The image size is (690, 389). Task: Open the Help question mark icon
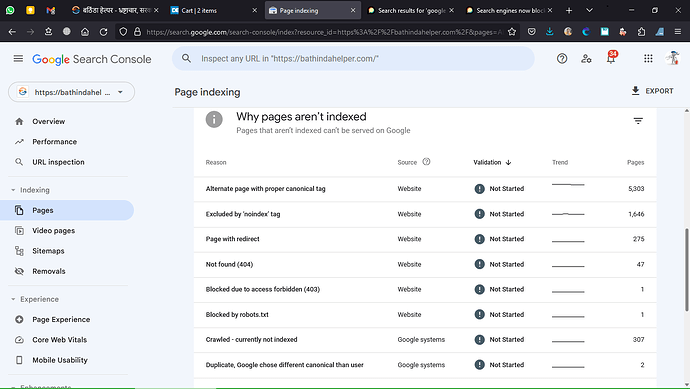point(562,59)
